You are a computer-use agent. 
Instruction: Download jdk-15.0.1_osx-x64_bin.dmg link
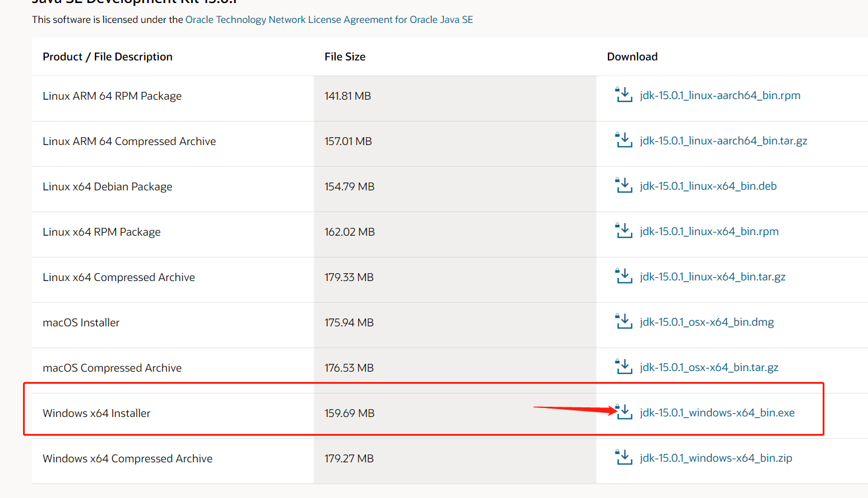707,322
